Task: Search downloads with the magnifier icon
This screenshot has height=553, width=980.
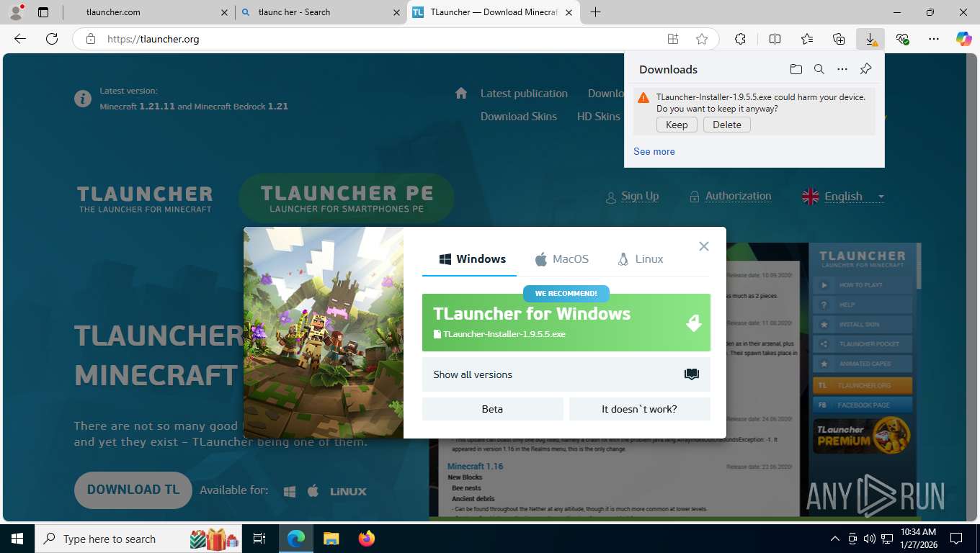Action: 819,69
